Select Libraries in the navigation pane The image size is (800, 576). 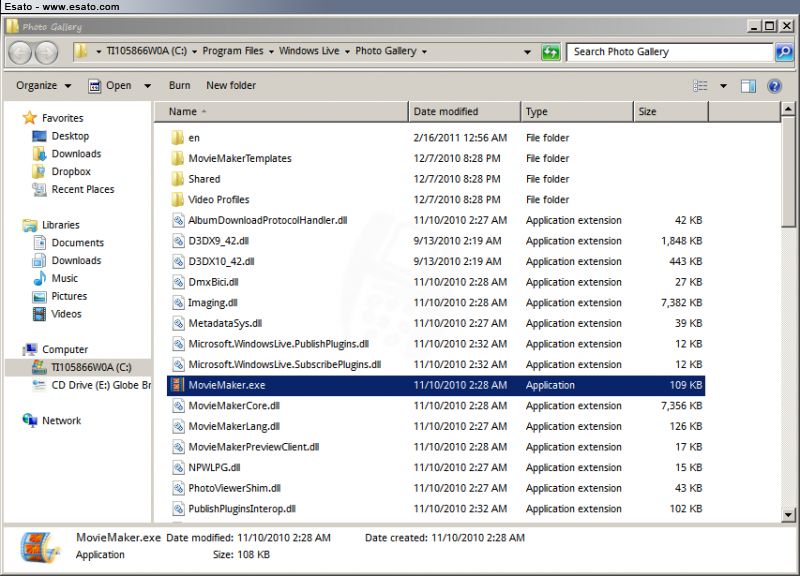[61, 225]
